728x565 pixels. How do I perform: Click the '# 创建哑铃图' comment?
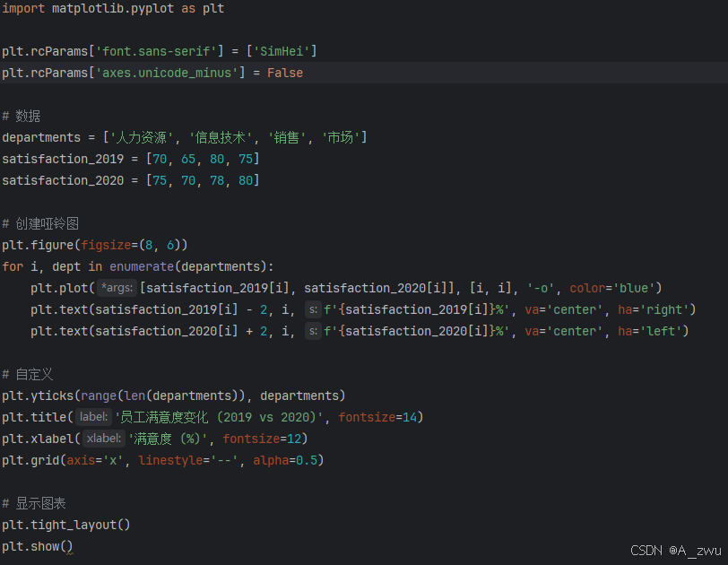pos(40,224)
